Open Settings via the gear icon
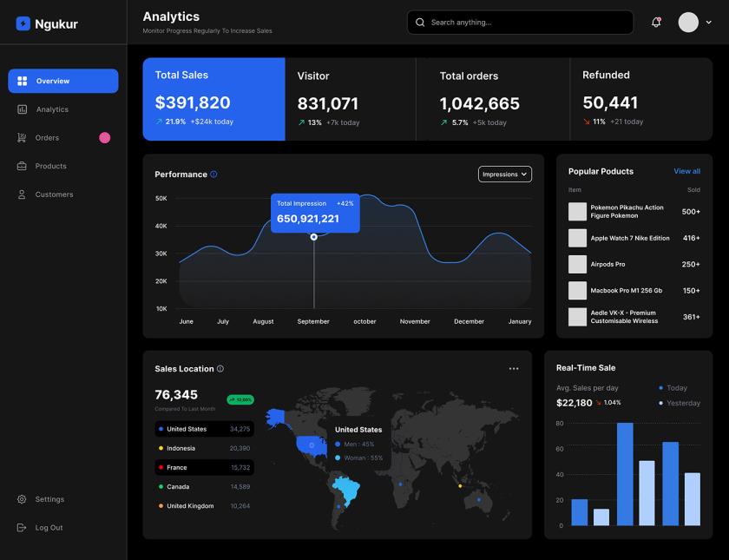 (x=21, y=499)
